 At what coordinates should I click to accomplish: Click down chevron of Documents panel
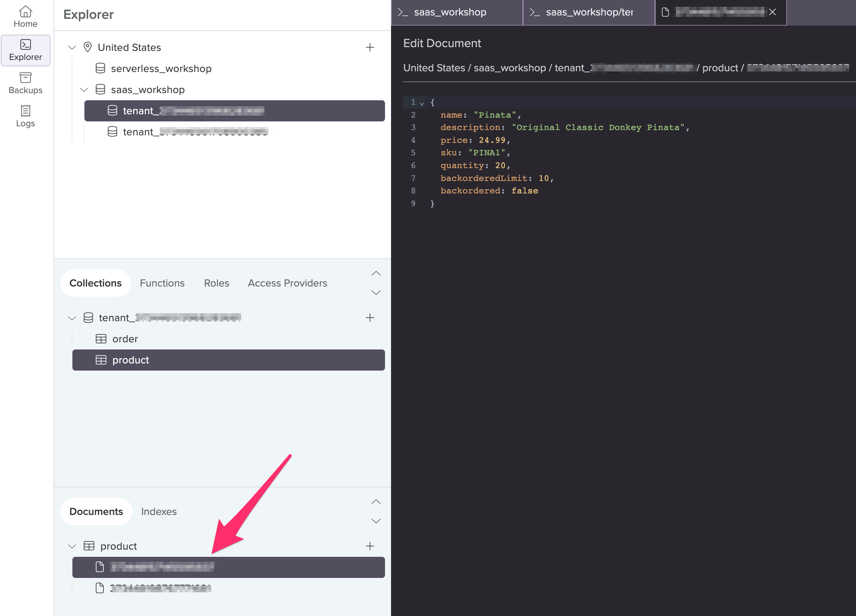click(376, 521)
